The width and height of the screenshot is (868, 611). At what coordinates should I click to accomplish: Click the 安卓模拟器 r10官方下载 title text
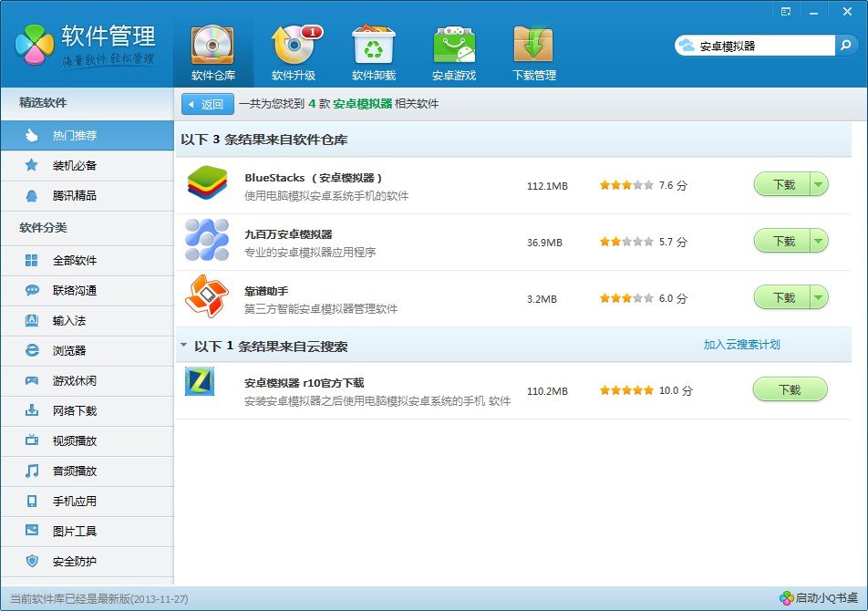point(304,382)
